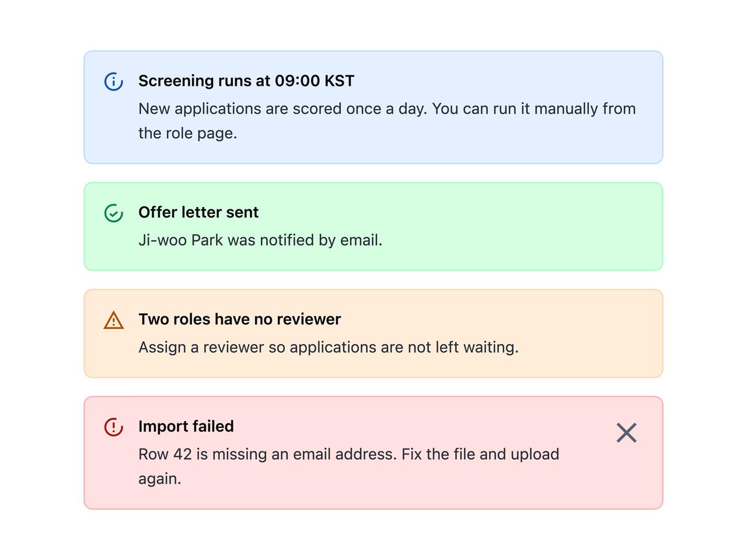Select the 'Import failed' heading
747x560 pixels.
186,426
